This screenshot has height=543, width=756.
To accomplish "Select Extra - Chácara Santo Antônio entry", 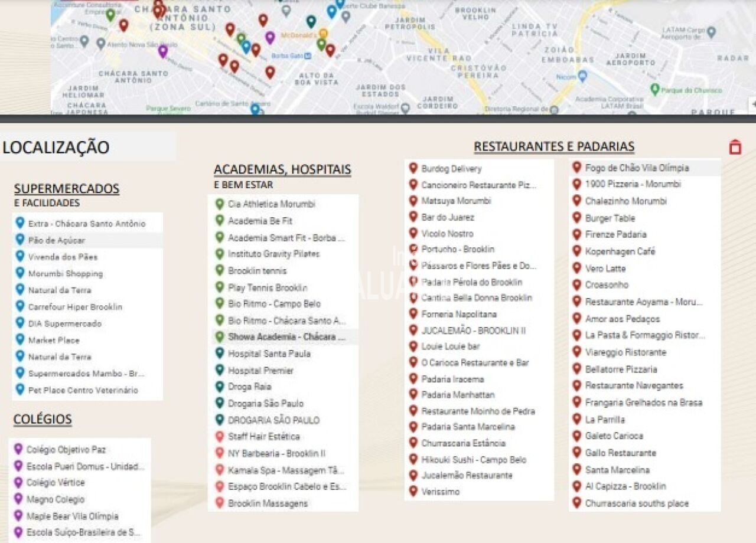I will tap(87, 224).
